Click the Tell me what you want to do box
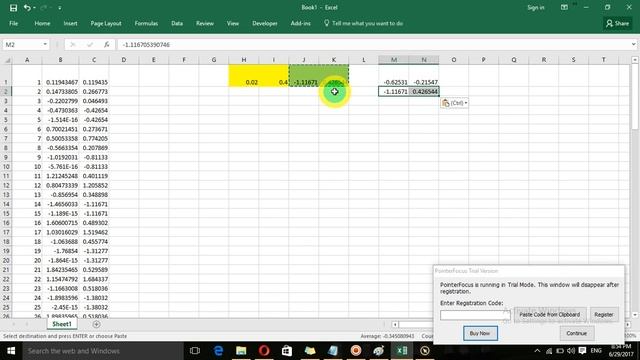 point(363,23)
